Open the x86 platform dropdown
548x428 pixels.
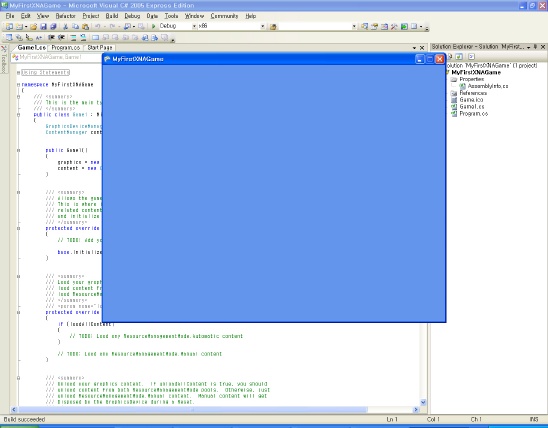[262, 26]
